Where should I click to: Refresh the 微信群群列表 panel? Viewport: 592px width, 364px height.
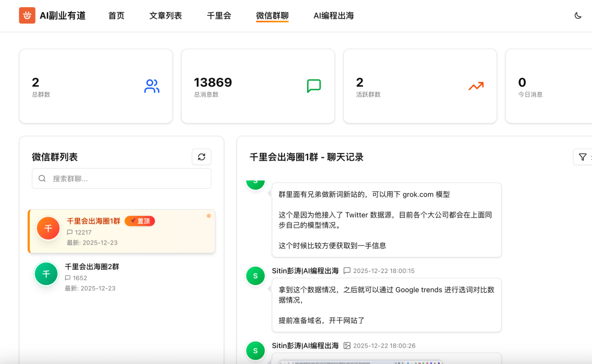(201, 157)
